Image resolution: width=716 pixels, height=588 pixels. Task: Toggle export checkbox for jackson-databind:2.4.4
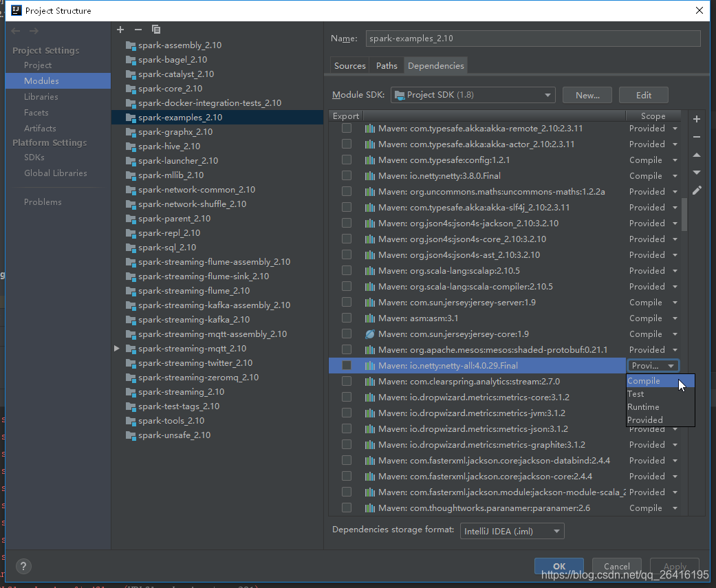pos(347,460)
